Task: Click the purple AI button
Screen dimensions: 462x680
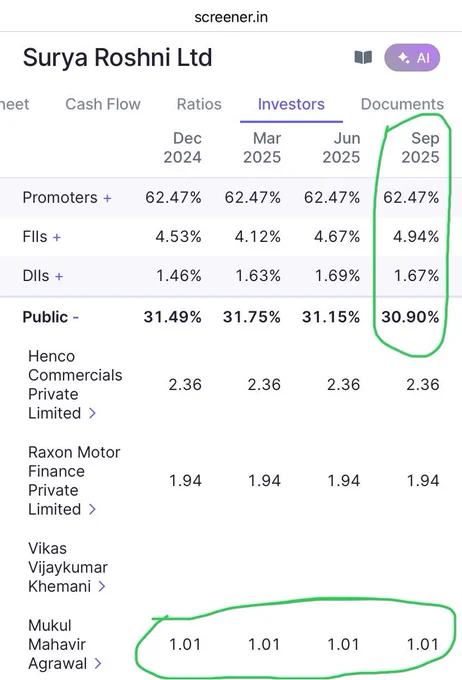Action: coord(412,58)
